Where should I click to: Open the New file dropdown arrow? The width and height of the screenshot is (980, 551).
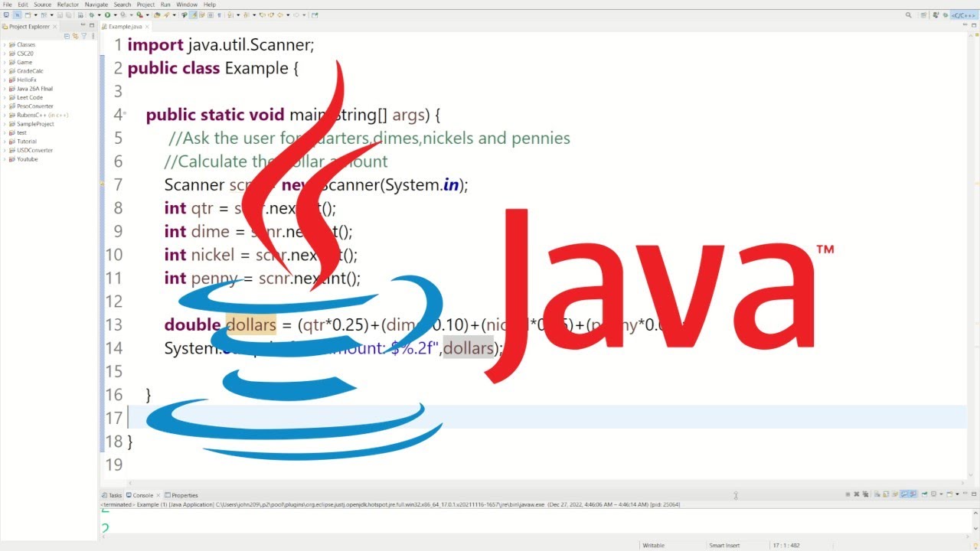pos(35,15)
